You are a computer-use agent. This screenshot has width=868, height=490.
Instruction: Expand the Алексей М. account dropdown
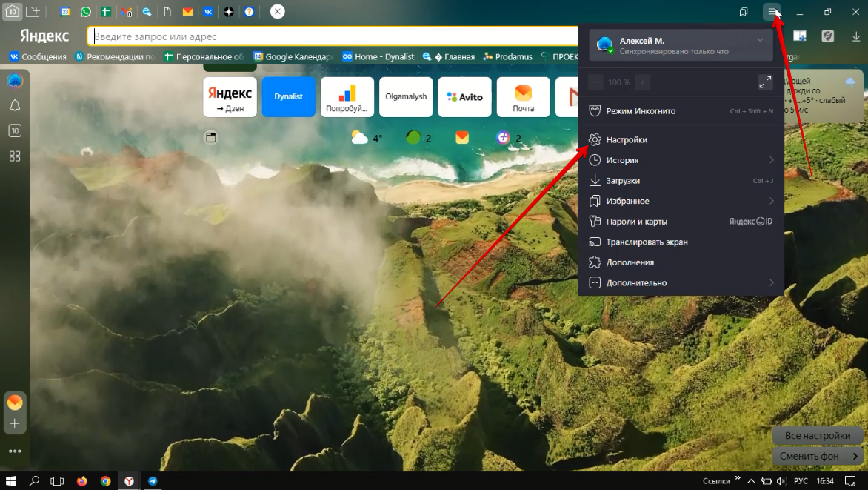coord(760,40)
